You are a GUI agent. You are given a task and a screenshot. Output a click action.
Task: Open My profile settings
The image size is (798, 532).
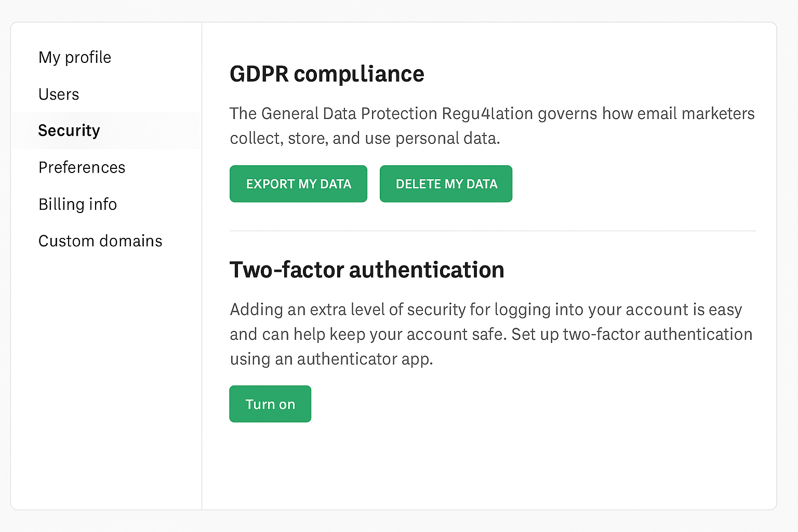[74, 57]
